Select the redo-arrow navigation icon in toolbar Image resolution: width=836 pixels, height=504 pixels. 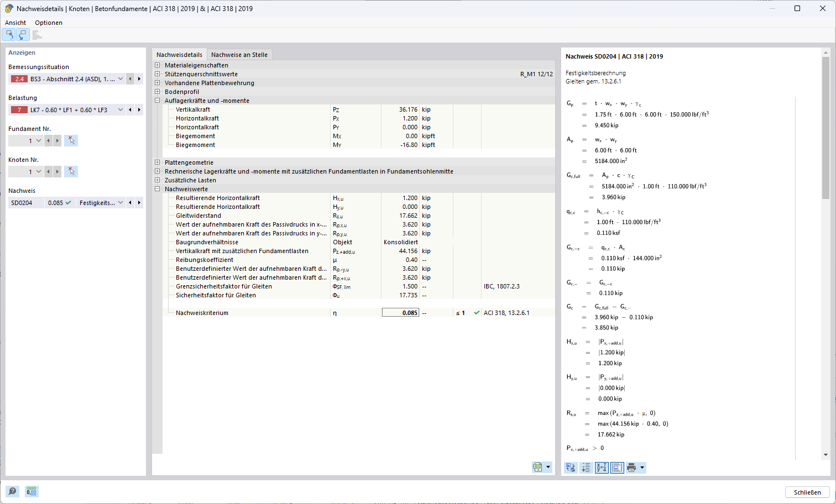coord(22,34)
